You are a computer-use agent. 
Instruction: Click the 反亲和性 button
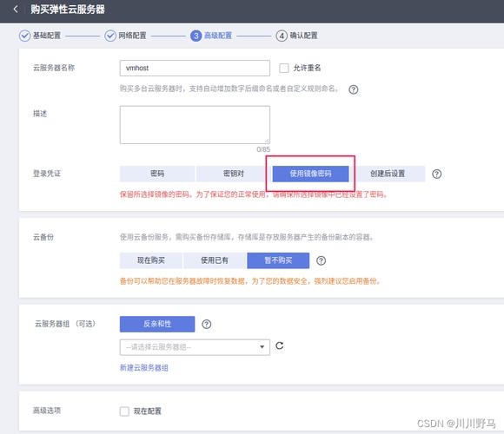[x=157, y=324]
